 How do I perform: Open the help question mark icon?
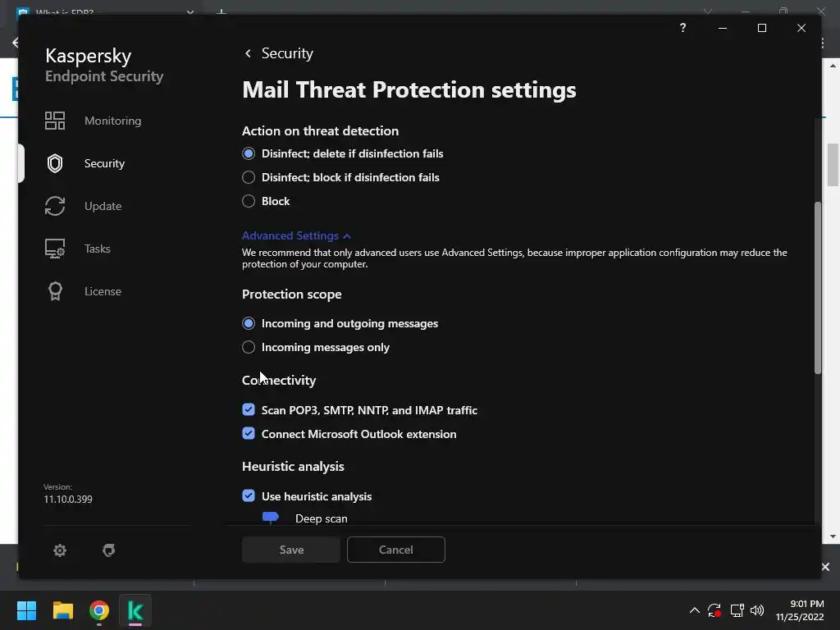(682, 28)
